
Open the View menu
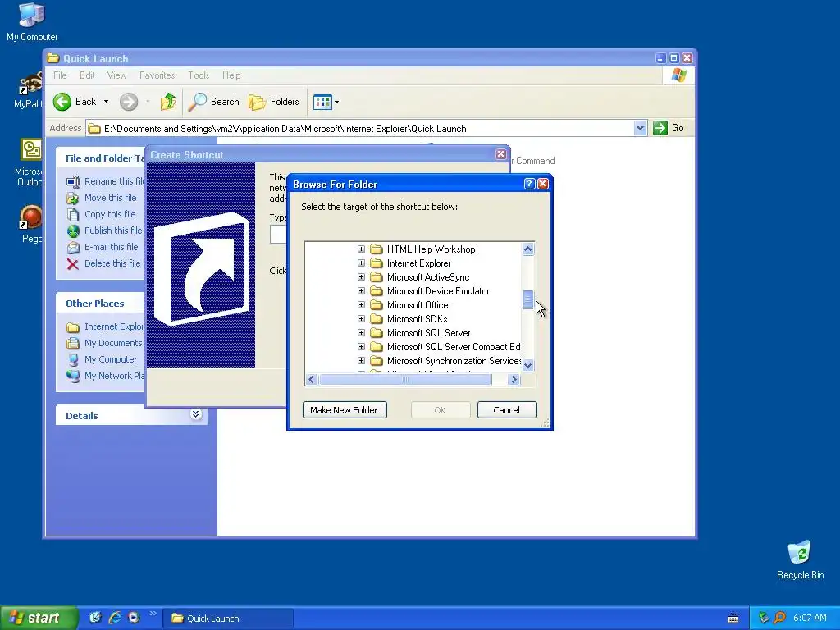pos(116,75)
